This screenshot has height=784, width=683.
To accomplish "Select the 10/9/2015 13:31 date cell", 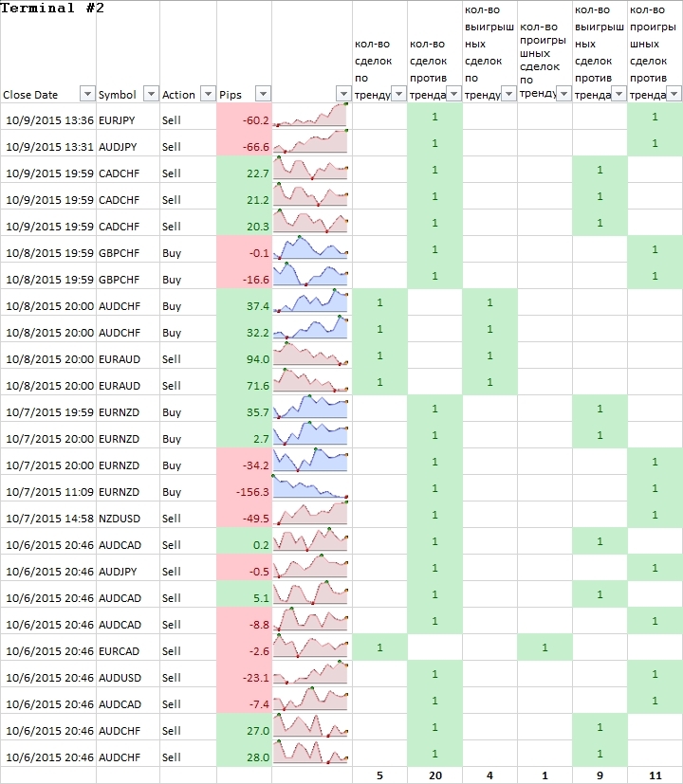I will click(48, 143).
